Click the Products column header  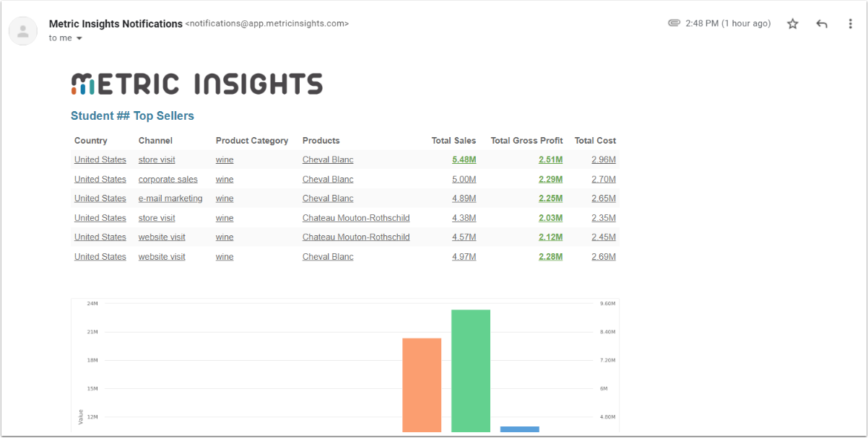(x=321, y=141)
